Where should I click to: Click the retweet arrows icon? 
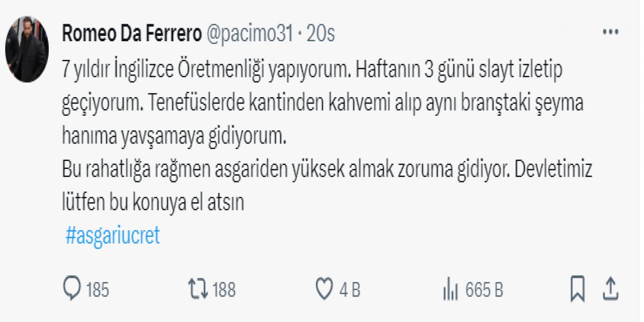198,289
